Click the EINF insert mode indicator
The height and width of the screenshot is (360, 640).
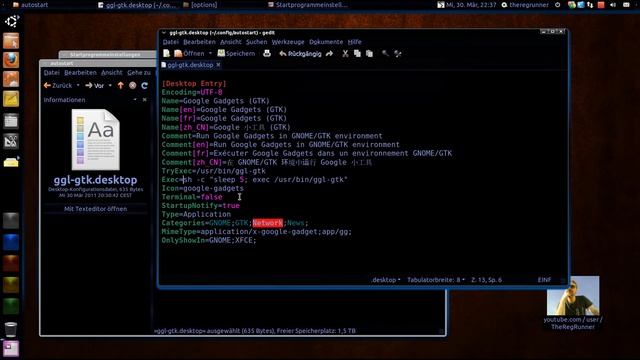(544, 280)
